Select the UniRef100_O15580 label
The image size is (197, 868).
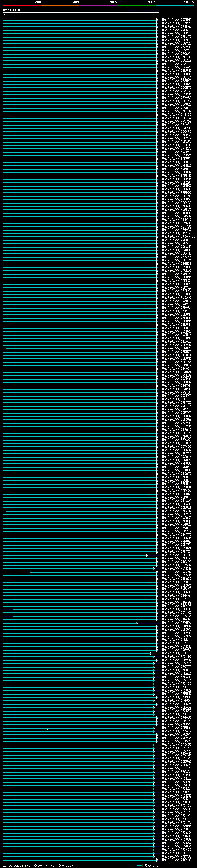177,575
